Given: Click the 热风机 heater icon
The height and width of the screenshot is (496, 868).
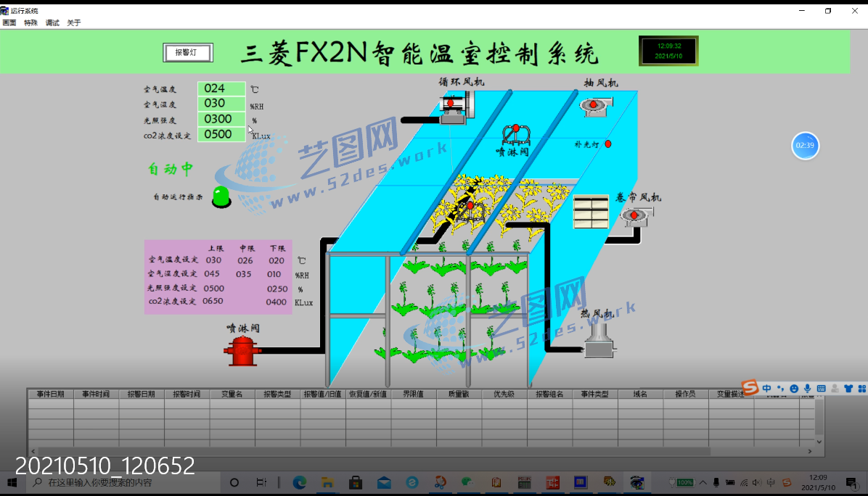Looking at the screenshot, I should point(599,339).
